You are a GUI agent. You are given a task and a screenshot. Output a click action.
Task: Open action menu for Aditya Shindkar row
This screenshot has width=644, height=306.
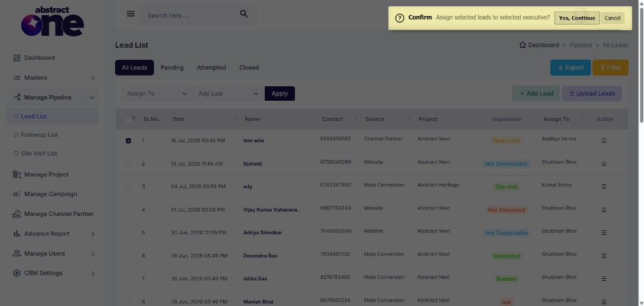(x=604, y=233)
